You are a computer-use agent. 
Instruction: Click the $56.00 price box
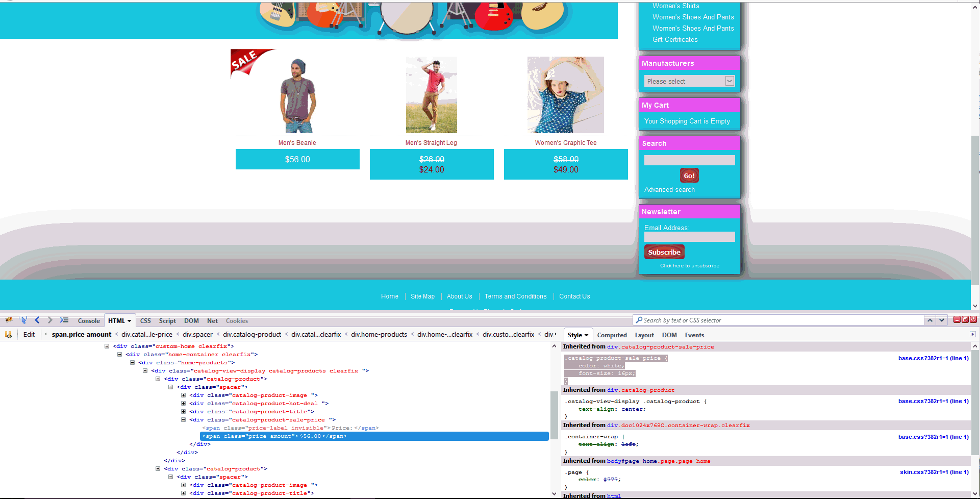pos(297,159)
